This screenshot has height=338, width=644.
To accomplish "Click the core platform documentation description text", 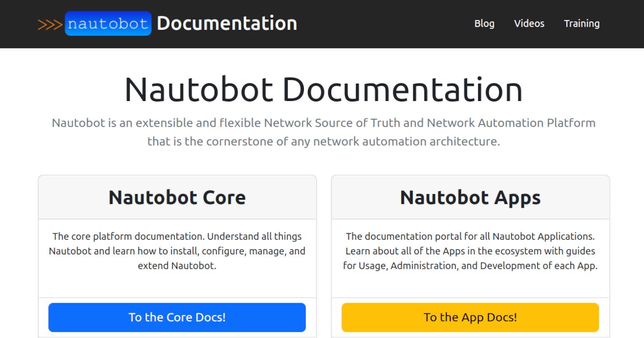I will [177, 251].
